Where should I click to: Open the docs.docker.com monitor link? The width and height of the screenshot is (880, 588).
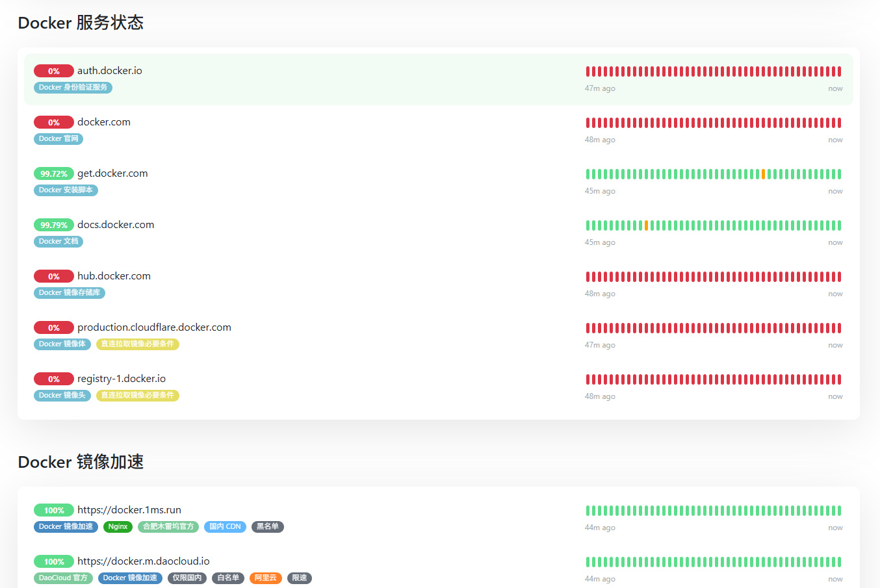point(116,225)
